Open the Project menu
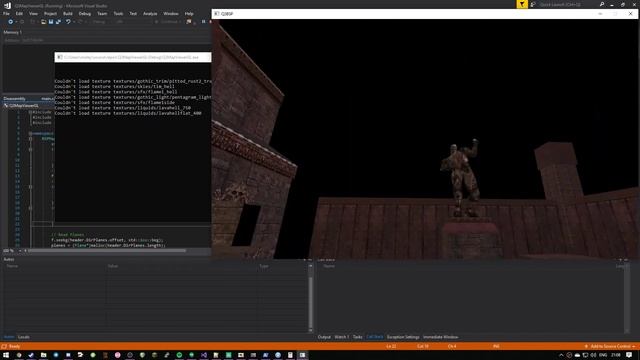Image resolution: width=640 pixels, height=360 pixels. point(50,13)
